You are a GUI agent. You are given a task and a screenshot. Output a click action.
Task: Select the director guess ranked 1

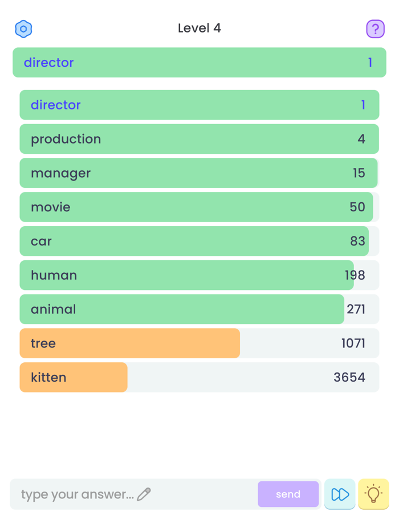pos(199,105)
